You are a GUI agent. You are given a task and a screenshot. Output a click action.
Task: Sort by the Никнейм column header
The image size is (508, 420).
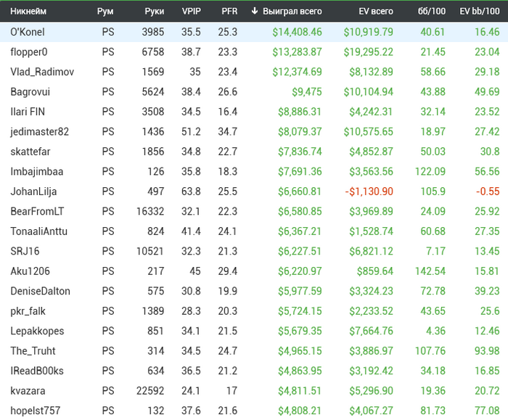28,12
